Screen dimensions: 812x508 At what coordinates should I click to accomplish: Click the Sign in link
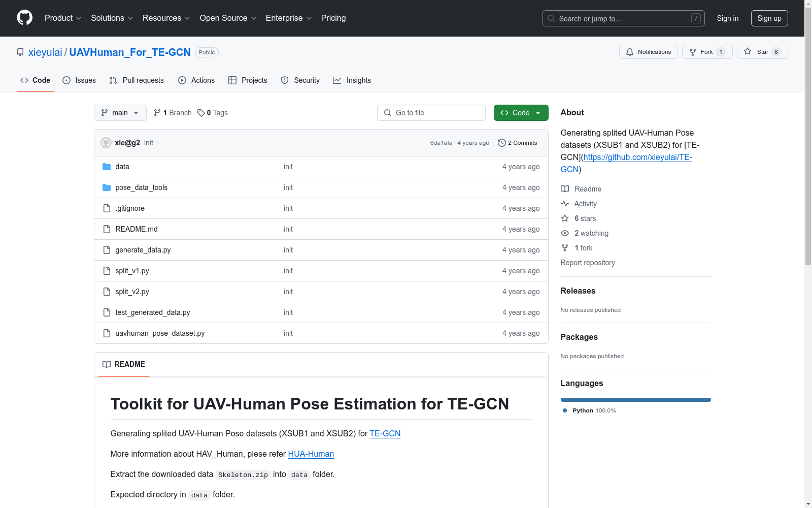[728, 18]
